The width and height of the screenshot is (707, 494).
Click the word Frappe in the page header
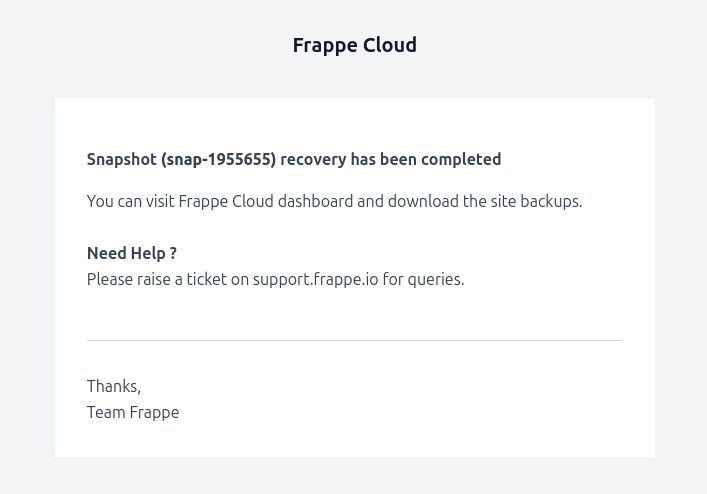coord(325,46)
